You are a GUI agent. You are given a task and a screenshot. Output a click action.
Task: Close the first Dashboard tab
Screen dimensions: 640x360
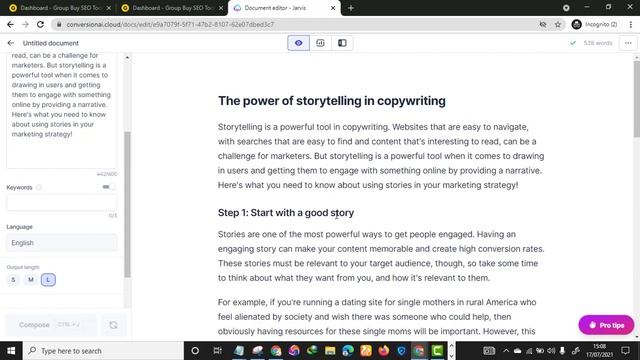109,8
